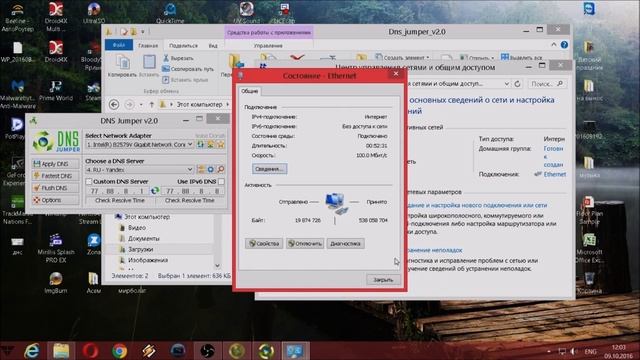
Task: Click the Поиск search box in Network Center
Action: (x=547, y=84)
